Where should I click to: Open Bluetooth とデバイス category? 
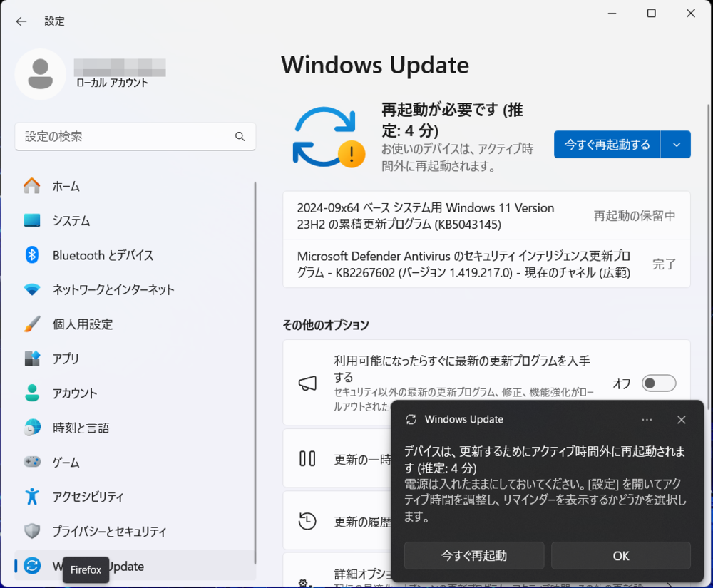pyautogui.click(x=135, y=255)
